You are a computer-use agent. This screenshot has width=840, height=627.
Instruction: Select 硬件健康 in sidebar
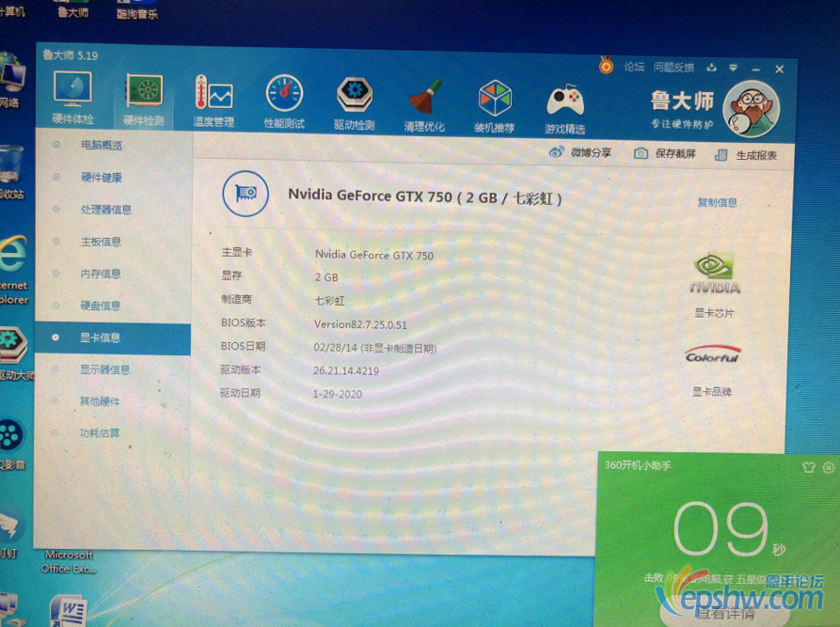[x=102, y=178]
